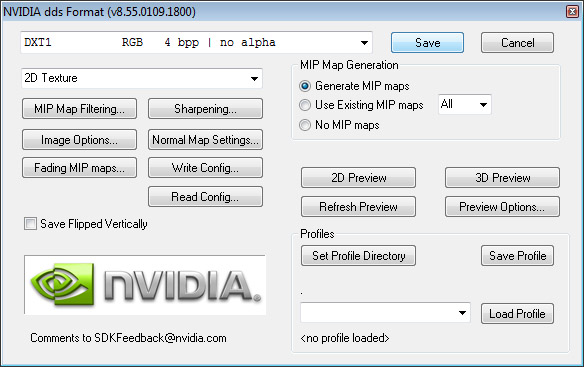The image size is (584, 367).
Task: Enable Save Flipped Vertically checkbox
Action: [x=30, y=224]
